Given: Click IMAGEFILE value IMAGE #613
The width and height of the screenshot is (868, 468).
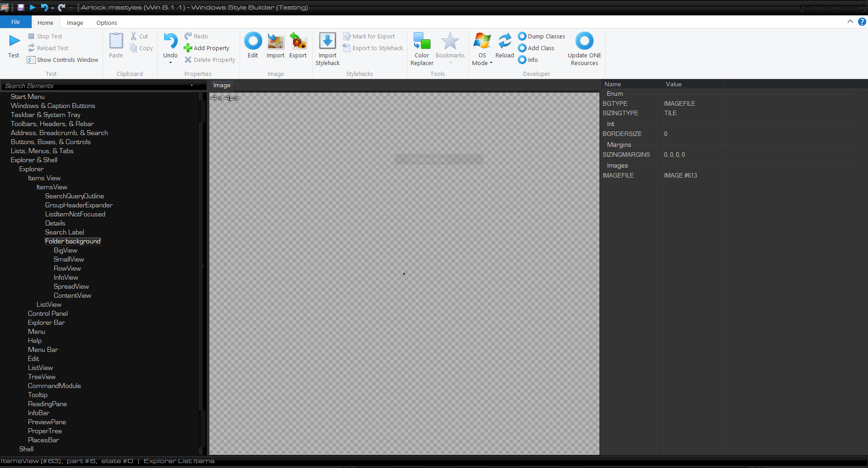Looking at the screenshot, I should click(x=680, y=175).
